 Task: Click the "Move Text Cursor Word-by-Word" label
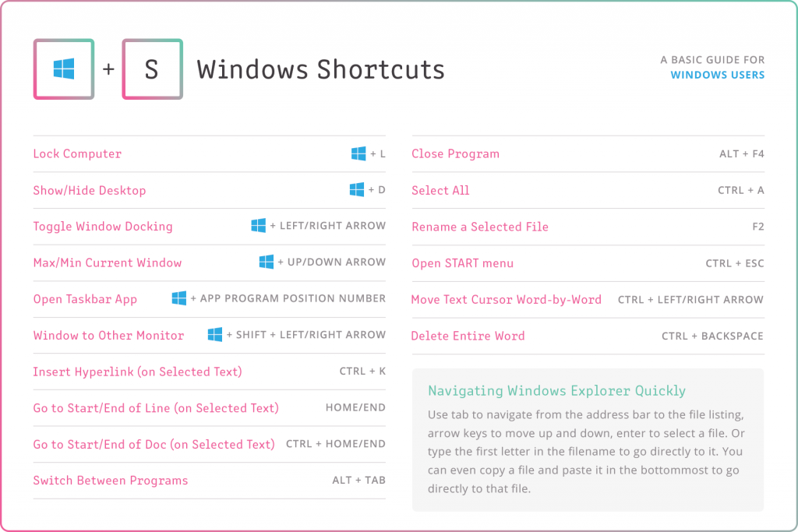coord(507,300)
